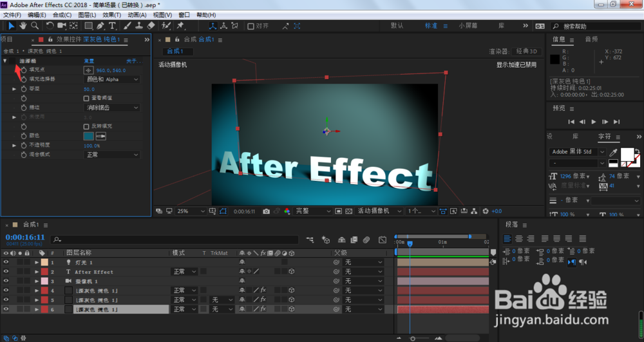Open composition mini-flowchart in timeline
Image resolution: width=644 pixels, height=342 pixels.
pyautogui.click(x=310, y=240)
